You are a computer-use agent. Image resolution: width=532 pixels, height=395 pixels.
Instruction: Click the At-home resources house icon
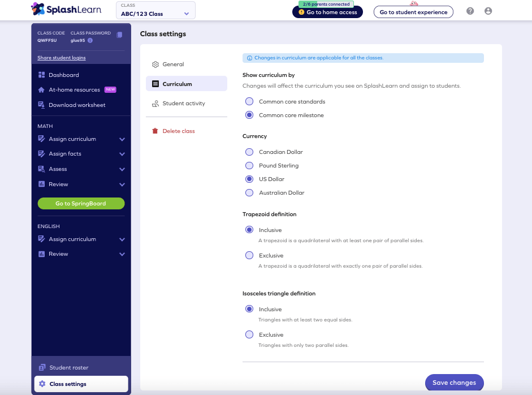(x=41, y=89)
